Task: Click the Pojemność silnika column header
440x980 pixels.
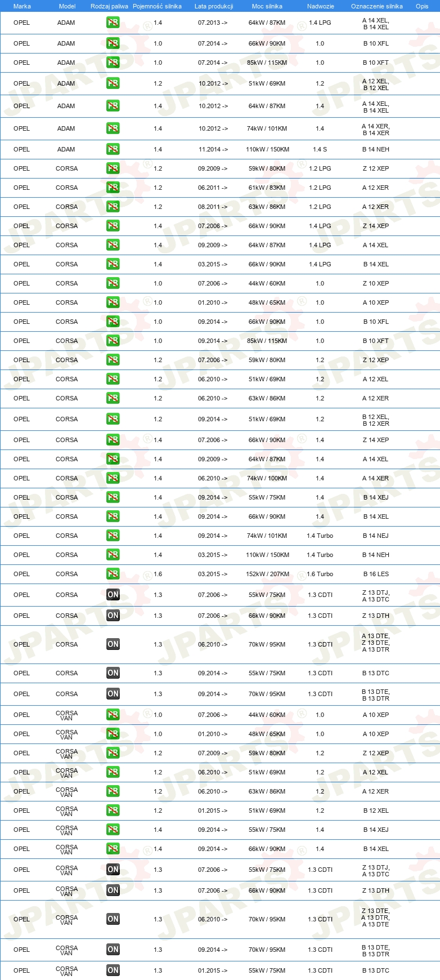Action: coord(157,6)
